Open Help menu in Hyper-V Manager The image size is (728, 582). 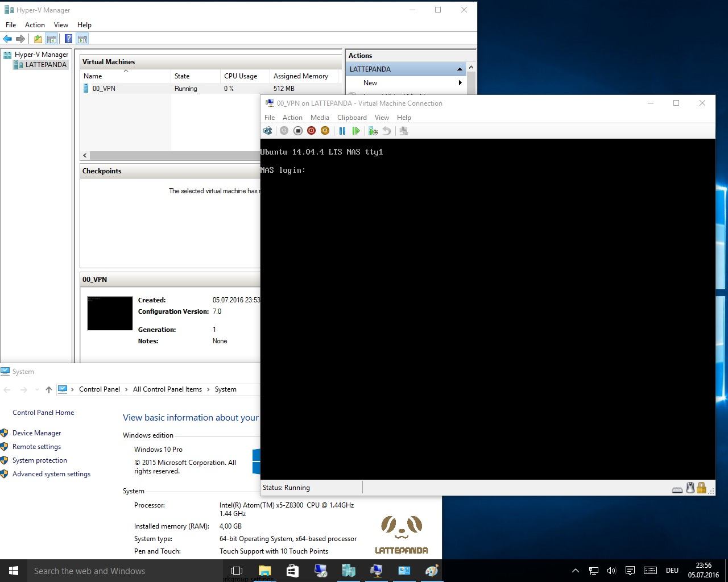tap(84, 25)
